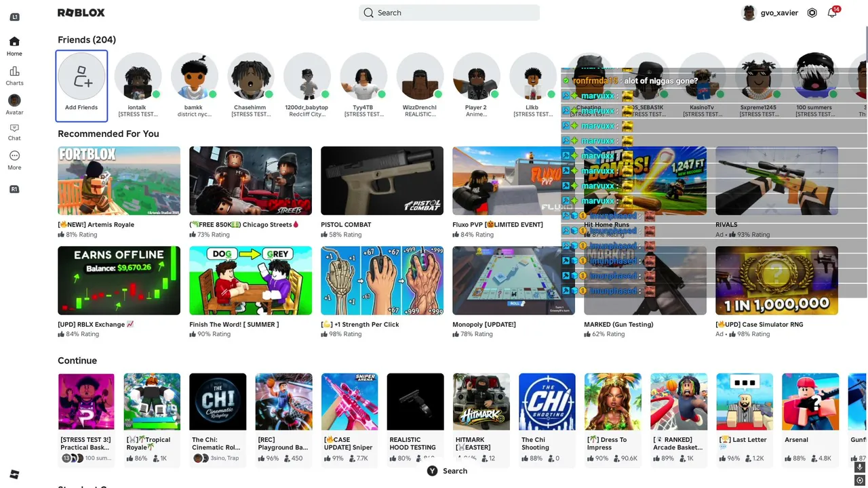Open notifications bell with 14 badge
Image resolution: width=868 pixels, height=488 pixels.
tap(832, 13)
